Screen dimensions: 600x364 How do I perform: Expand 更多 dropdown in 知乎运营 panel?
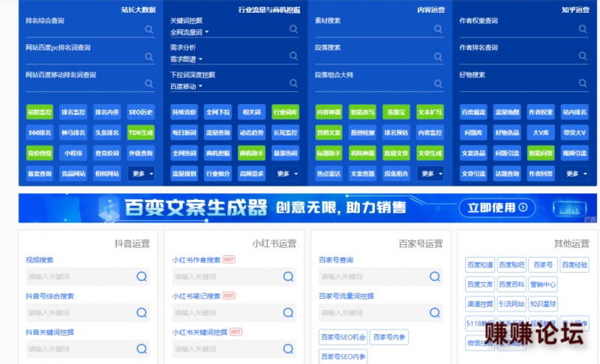574,174
